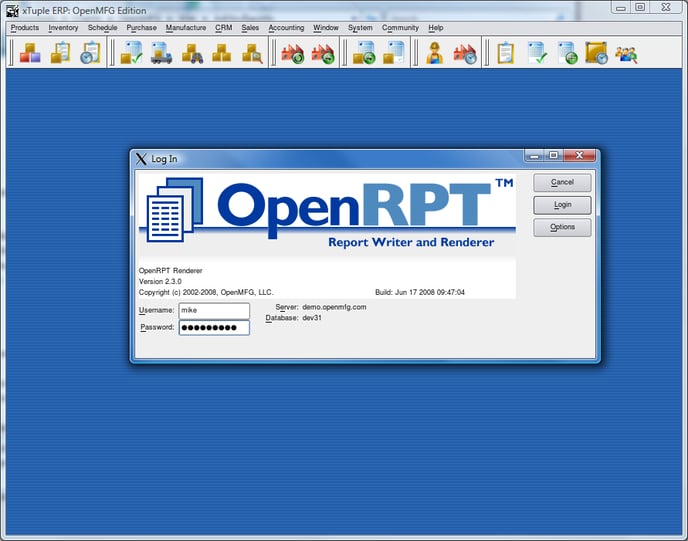Click the OpenRPT logo banner
This screenshot has height=541, width=688.
[327, 215]
